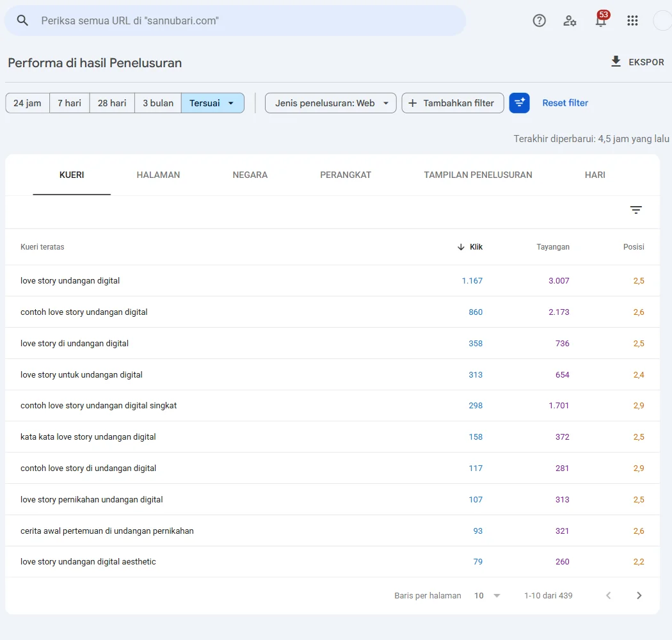Viewport: 672px width, 640px height.
Task: Switch to the NEGARA tab
Action: [250, 175]
